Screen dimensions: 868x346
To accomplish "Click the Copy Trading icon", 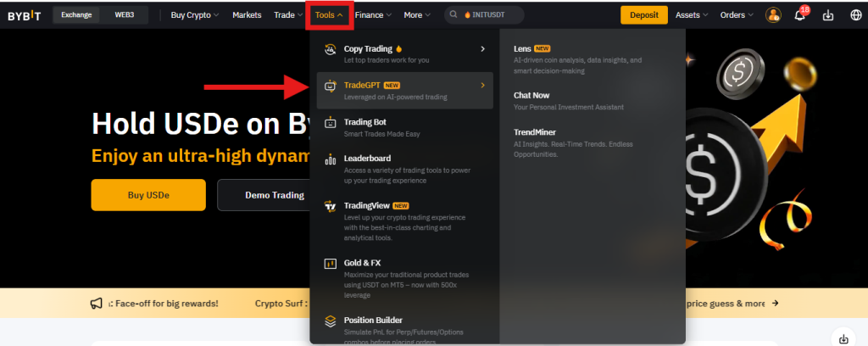I will tap(330, 49).
